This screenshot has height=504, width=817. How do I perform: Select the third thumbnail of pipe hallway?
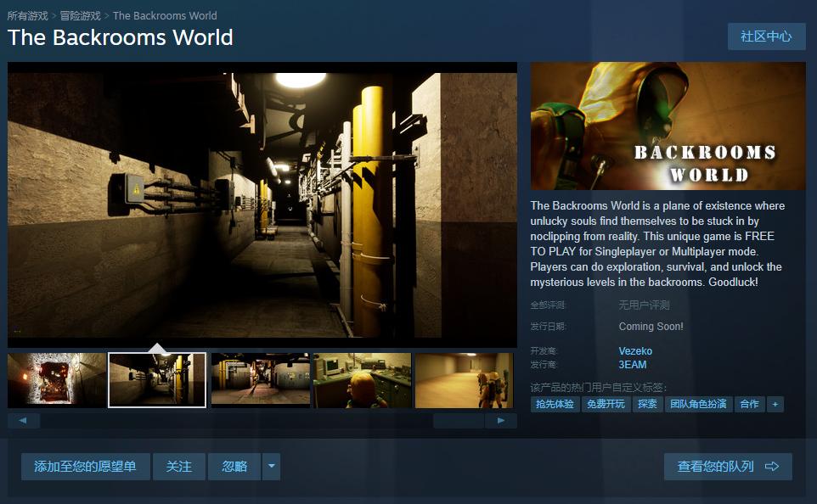click(260, 380)
